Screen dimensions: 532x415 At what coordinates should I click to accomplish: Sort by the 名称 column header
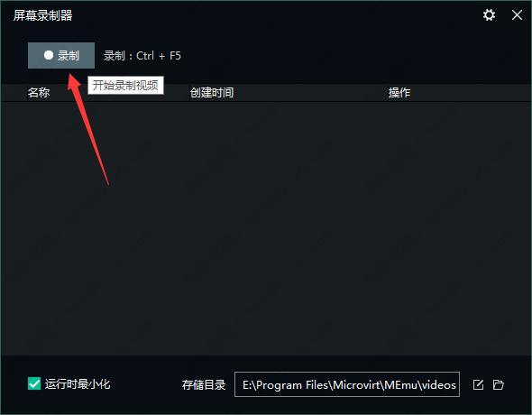[x=39, y=92]
